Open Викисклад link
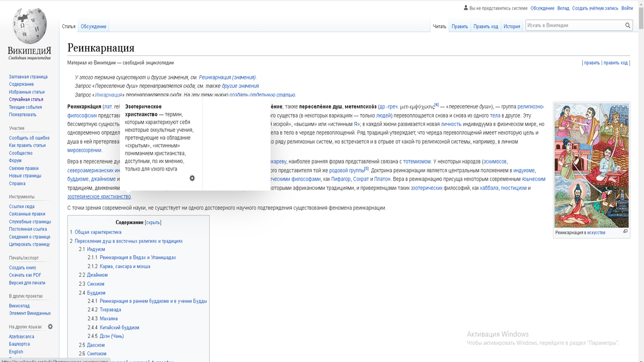644x362 pixels. 19,306
